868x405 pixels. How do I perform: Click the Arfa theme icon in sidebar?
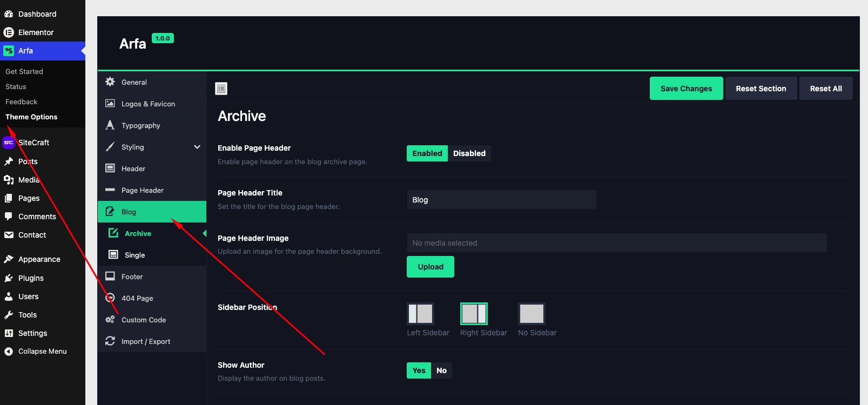tap(9, 51)
